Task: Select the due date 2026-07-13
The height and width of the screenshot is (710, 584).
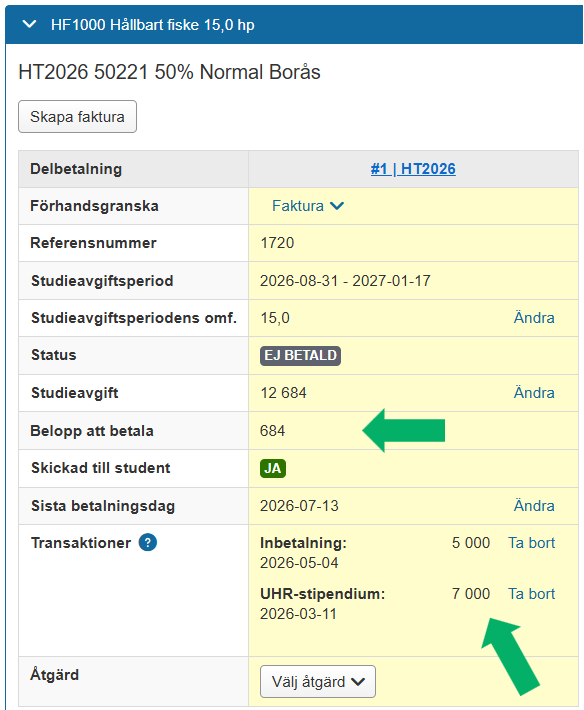Action: coord(299,506)
